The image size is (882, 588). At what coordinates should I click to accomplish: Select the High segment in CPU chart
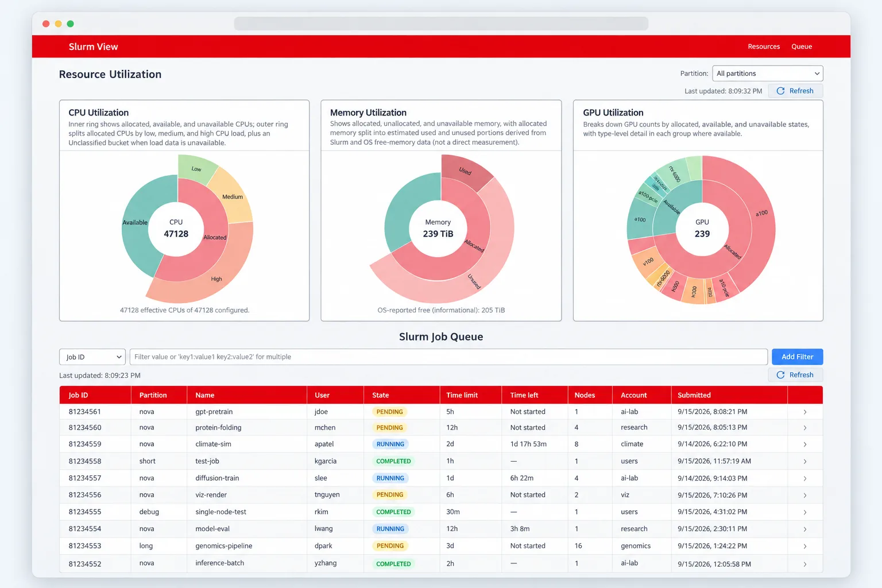[x=216, y=279]
